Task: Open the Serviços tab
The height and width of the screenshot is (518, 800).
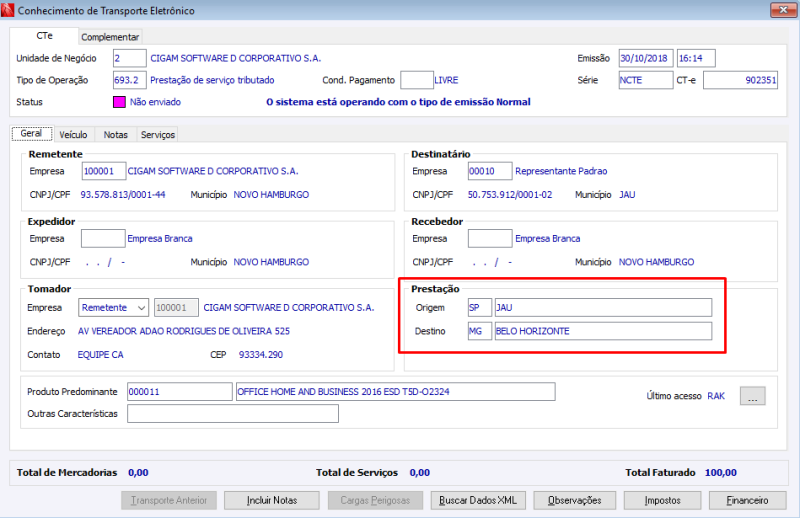Action: [x=158, y=135]
